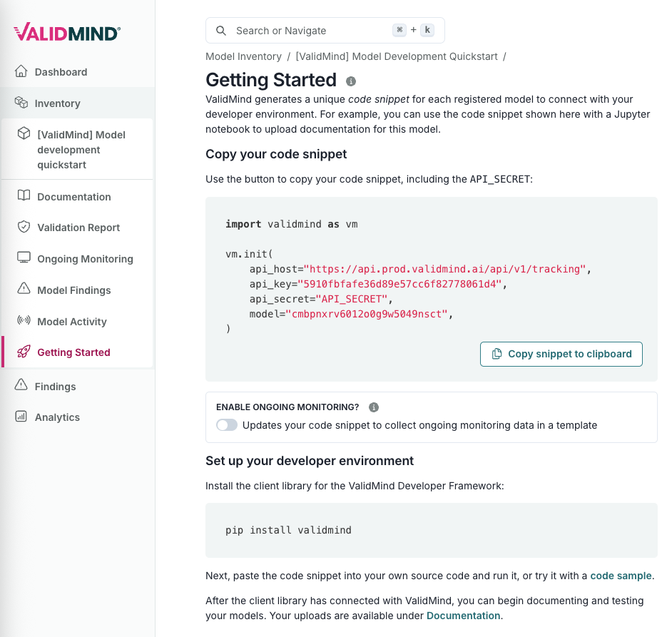Enable the ongoing monitoring toggle switch

227,425
